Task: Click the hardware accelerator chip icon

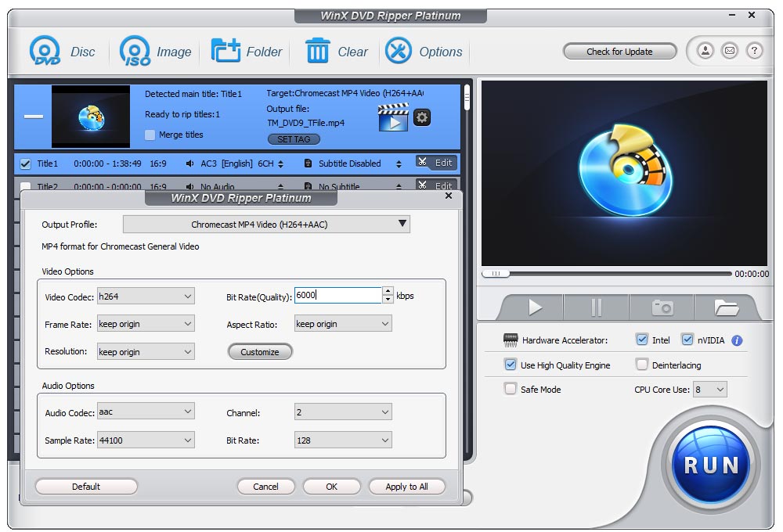Action: 511,340
